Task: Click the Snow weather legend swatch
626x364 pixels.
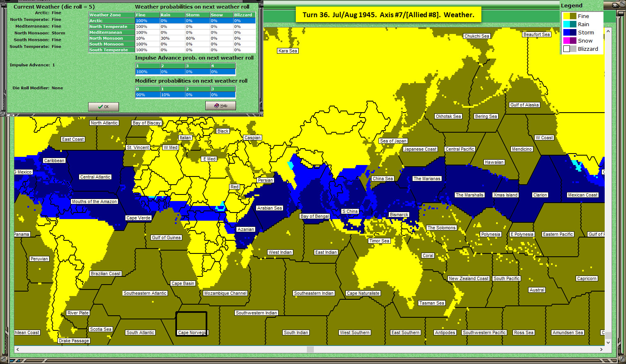Action: coord(569,41)
